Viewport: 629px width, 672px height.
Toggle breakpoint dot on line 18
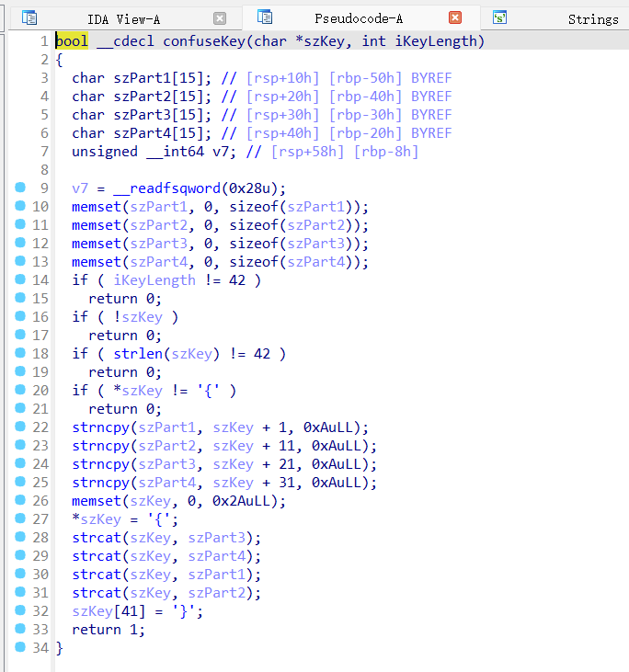20,353
